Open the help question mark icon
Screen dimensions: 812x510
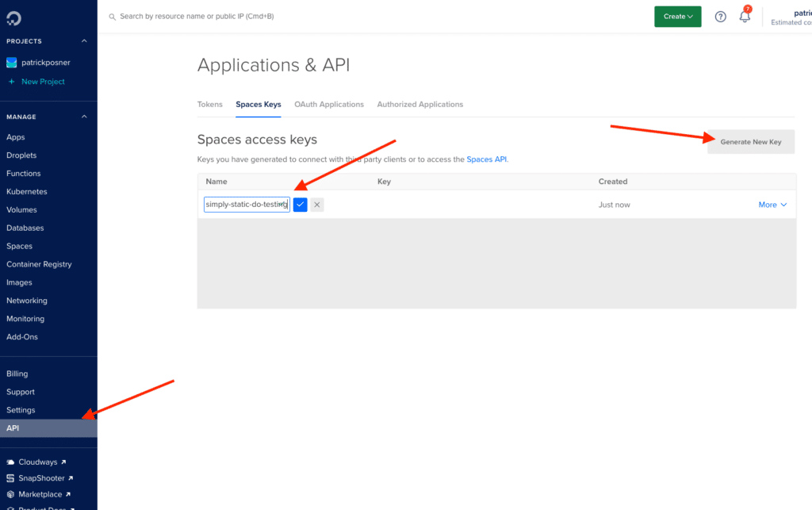[720, 17]
